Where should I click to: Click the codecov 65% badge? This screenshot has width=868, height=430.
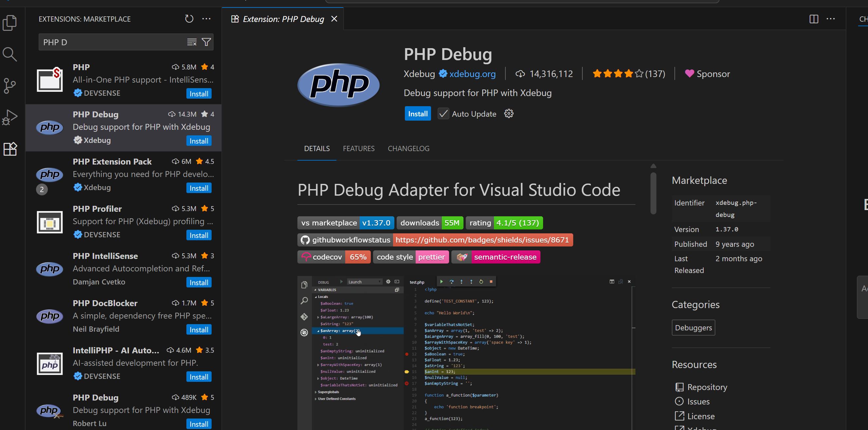coord(334,257)
